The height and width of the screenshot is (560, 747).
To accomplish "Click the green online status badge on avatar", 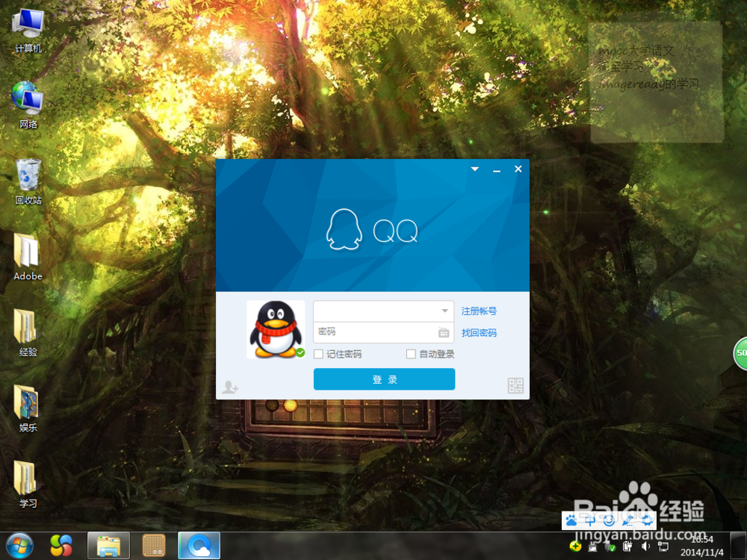I will (300, 353).
